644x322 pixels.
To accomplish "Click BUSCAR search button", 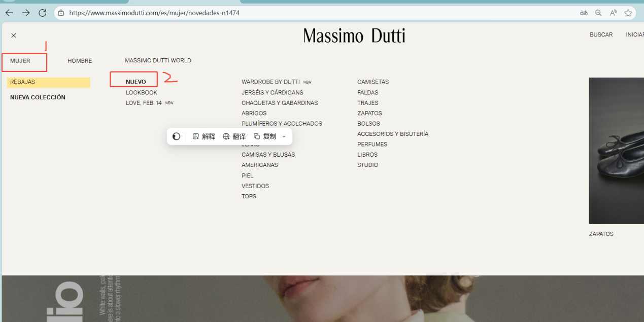I will click(x=601, y=35).
